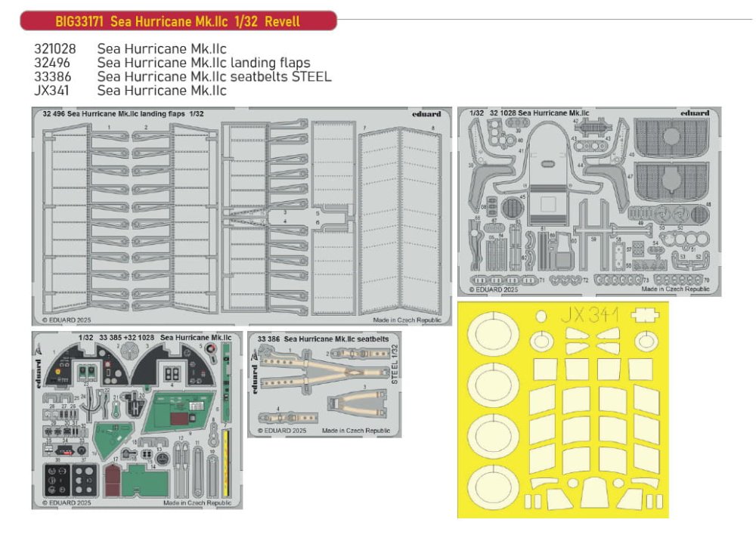Click upper radiator grille mesh part 46
This screenshot has height=541, width=756.
pos(671,138)
